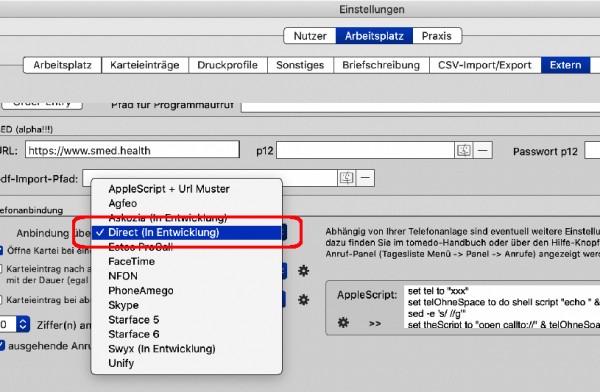Toggle Karteieintrag bei ab checkbox
This screenshot has height=392, width=600.
(x=1, y=300)
